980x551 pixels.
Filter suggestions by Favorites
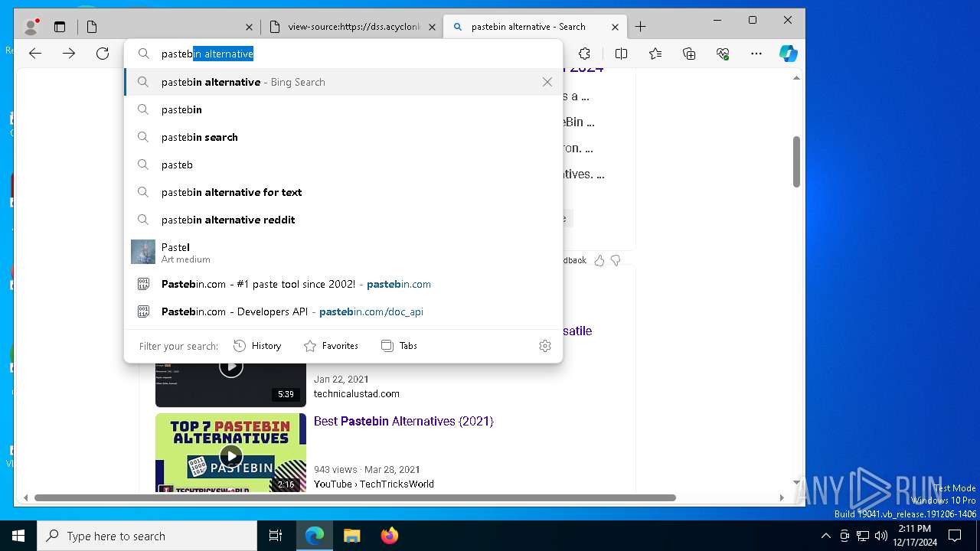pyautogui.click(x=331, y=346)
